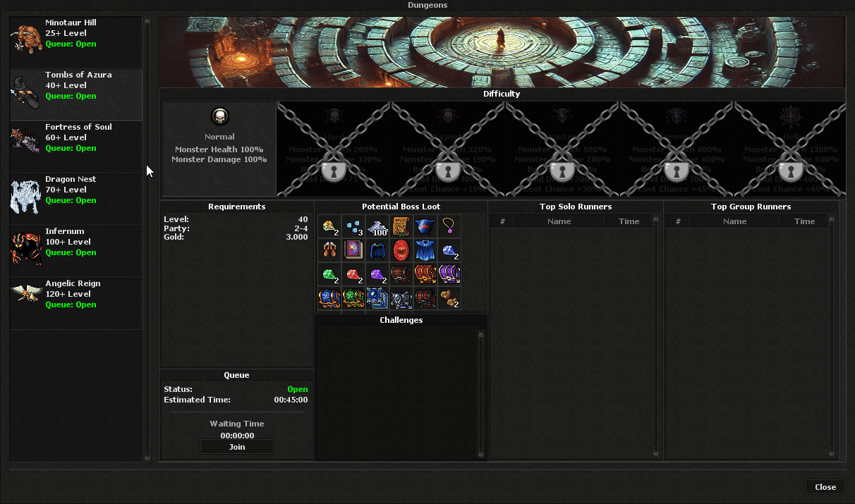Click the dungeon banner artwork

(502, 52)
